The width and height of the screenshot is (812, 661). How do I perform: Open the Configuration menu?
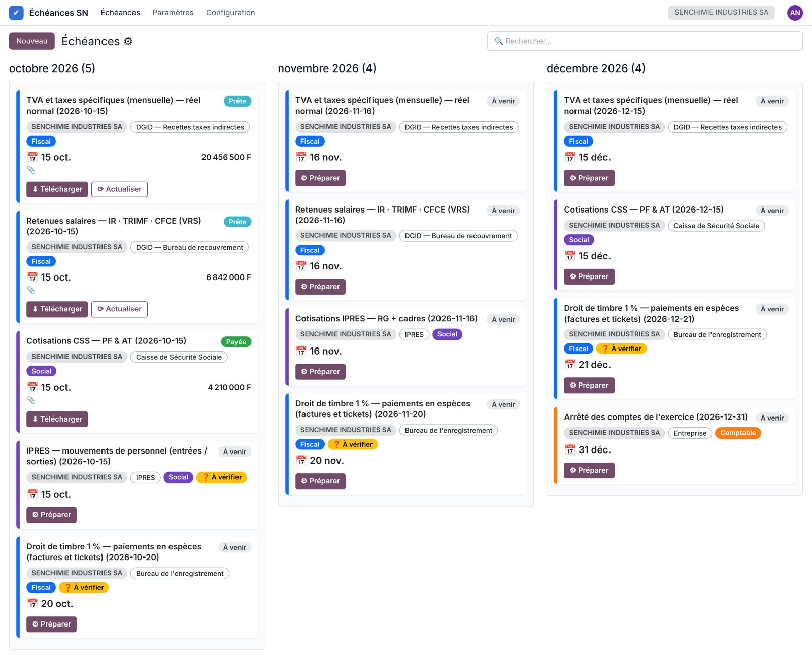[x=230, y=13]
